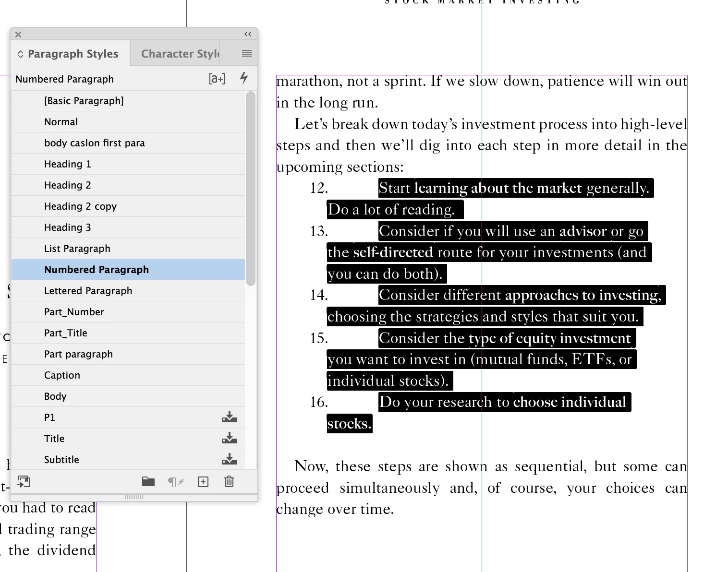This screenshot has width=728, height=572.
Task: Click the styles list vertical scrollbar
Action: pos(250,189)
